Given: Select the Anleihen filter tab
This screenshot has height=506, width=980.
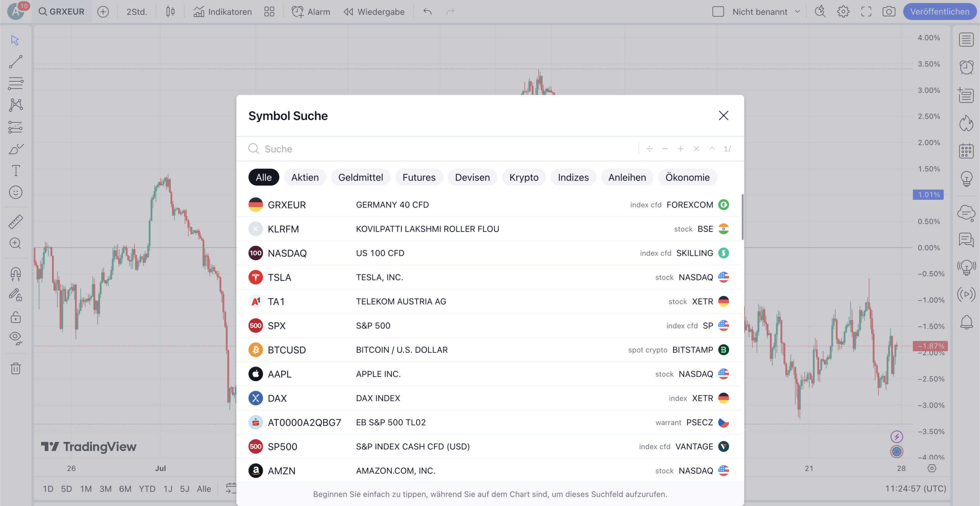Looking at the screenshot, I should click(627, 177).
